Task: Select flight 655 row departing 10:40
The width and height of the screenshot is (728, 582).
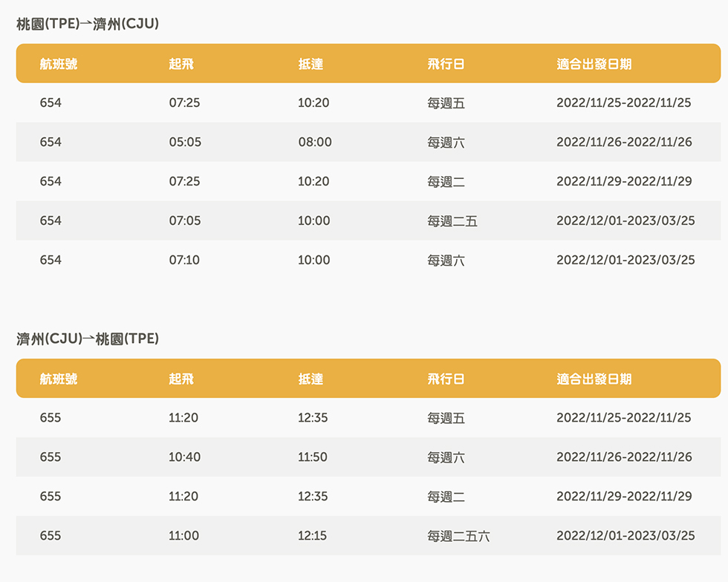Action: [368, 457]
